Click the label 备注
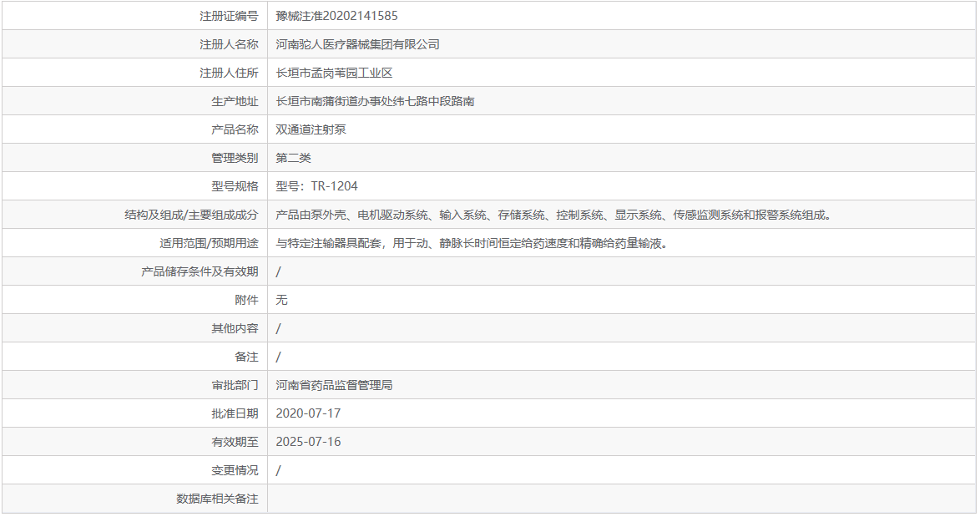 (x=246, y=357)
